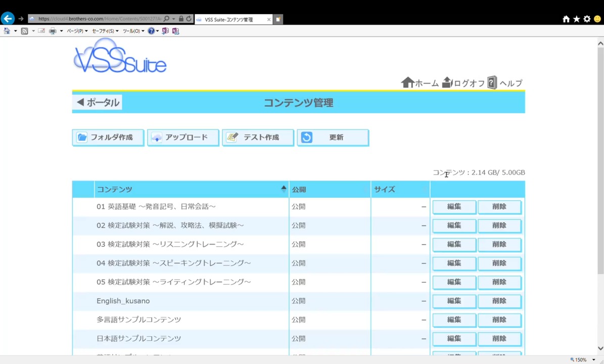
Task: Expand the RSS feeds dropdown arrow
Action: click(x=33, y=31)
